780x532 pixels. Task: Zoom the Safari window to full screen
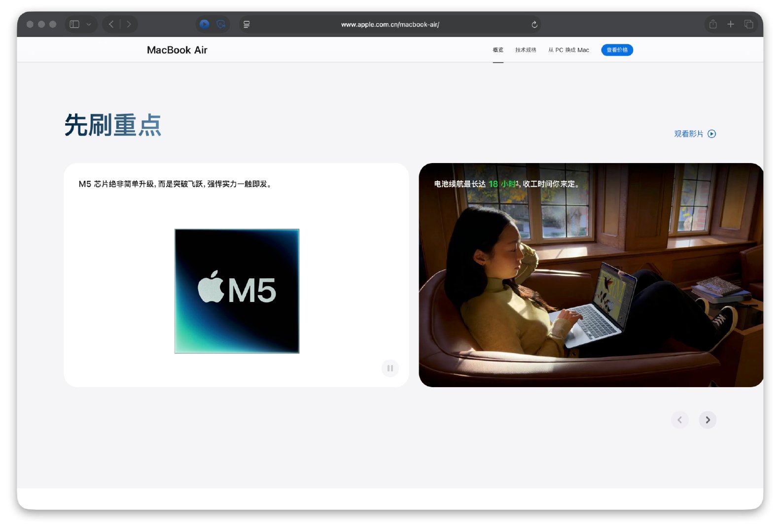click(53, 24)
